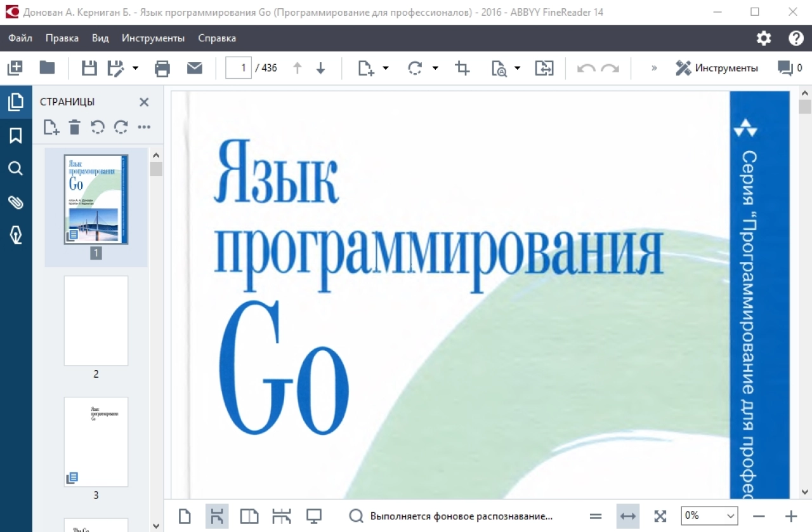Screen dimensions: 812x532
Task: Open more options ellipsis in Pages panel
Action: point(144,127)
